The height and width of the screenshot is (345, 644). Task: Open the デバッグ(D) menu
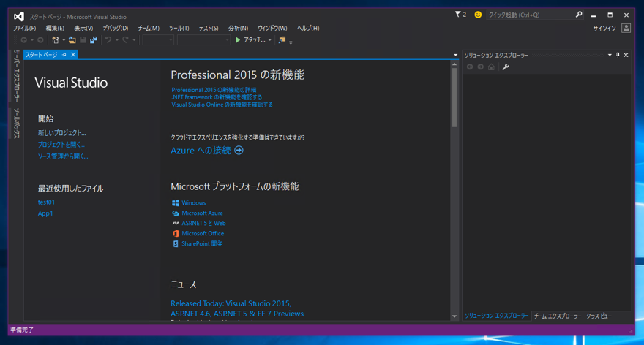pyautogui.click(x=115, y=29)
